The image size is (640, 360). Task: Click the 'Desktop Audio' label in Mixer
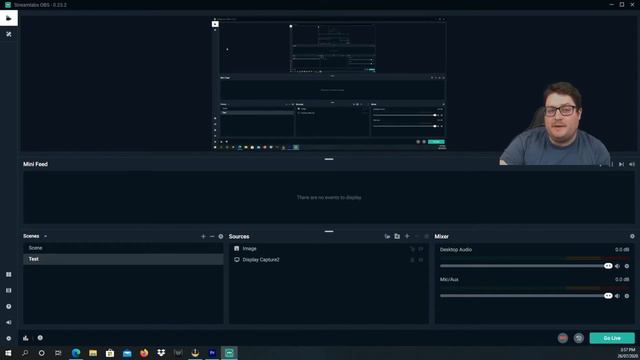click(x=456, y=250)
